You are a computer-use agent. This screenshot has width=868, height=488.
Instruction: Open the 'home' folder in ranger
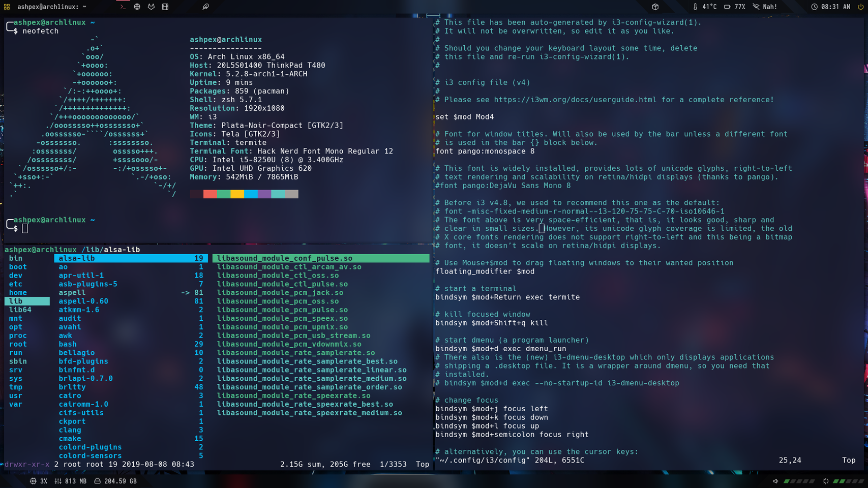click(18, 293)
